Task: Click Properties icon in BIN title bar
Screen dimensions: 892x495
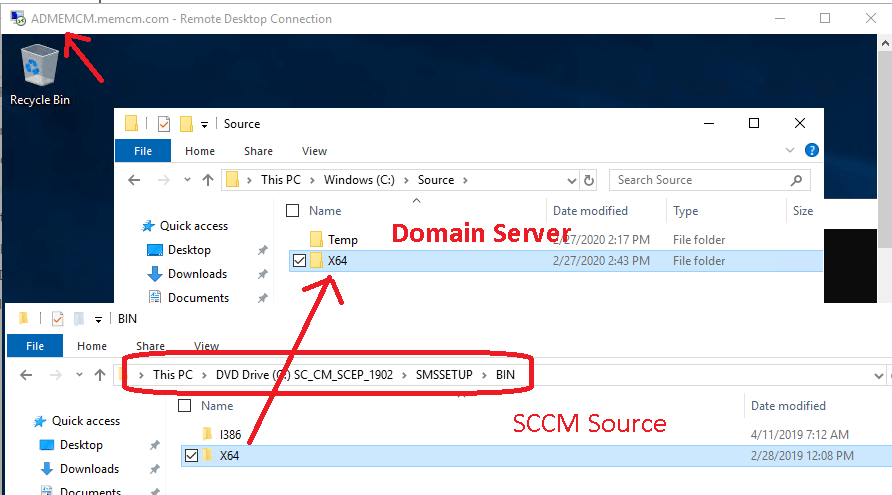Action: coord(57,319)
